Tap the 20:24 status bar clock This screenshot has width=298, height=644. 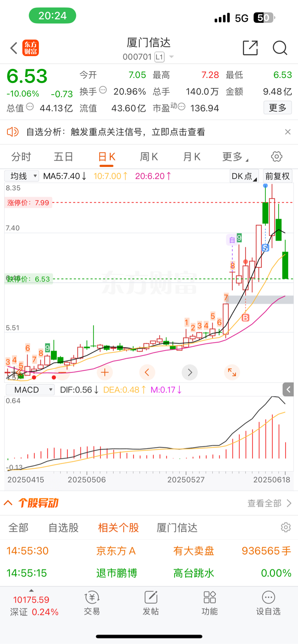pyautogui.click(x=52, y=16)
